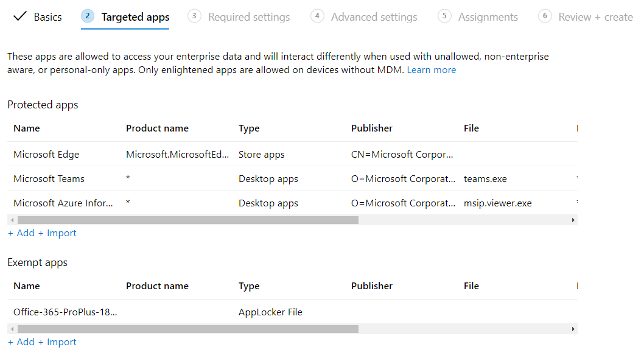Viewport: 644px width, 361px height.
Task: Jump to Review + create step
Action: coord(586,17)
